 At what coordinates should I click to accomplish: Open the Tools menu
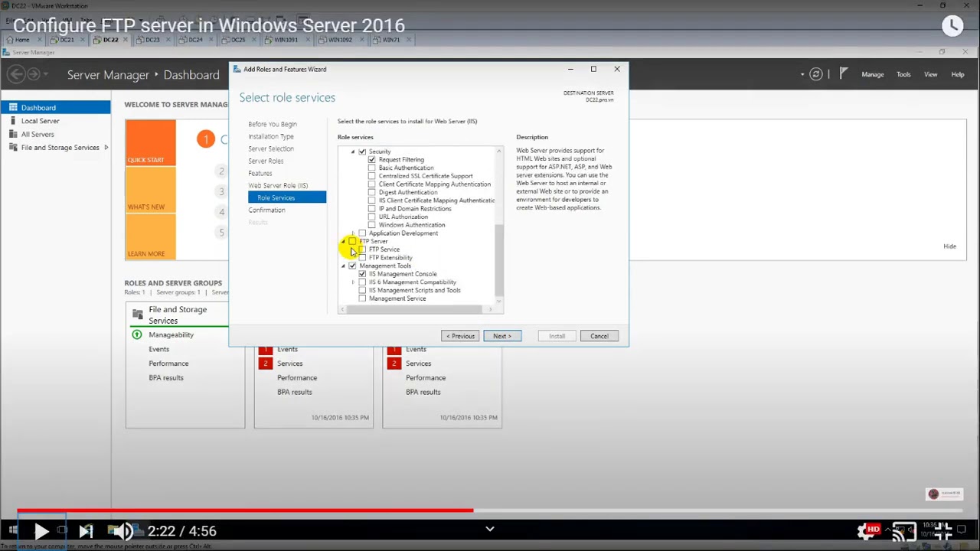pos(903,74)
